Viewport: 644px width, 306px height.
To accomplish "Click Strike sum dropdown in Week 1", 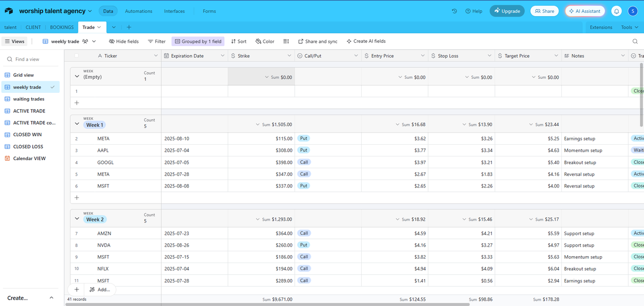I will click(x=274, y=125).
